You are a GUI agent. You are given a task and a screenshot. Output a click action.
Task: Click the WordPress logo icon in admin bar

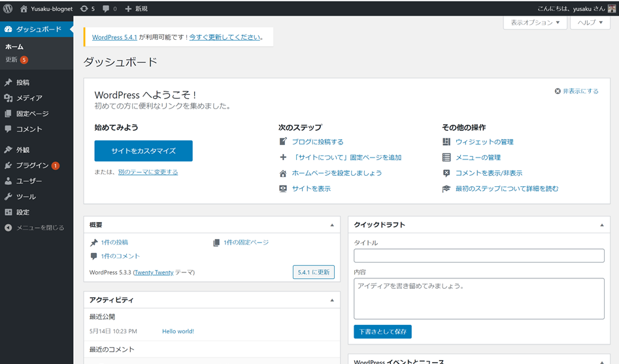pyautogui.click(x=8, y=8)
